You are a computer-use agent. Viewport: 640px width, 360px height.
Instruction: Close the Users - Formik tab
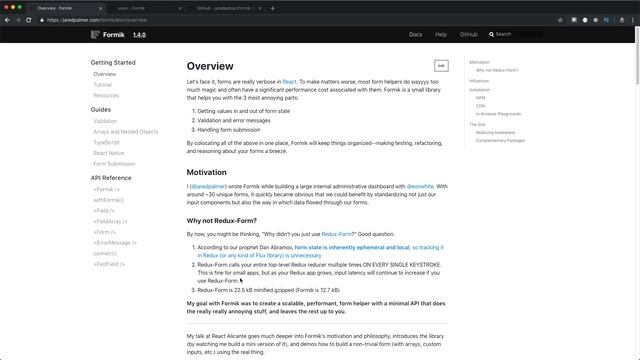pyautogui.click(x=180, y=8)
